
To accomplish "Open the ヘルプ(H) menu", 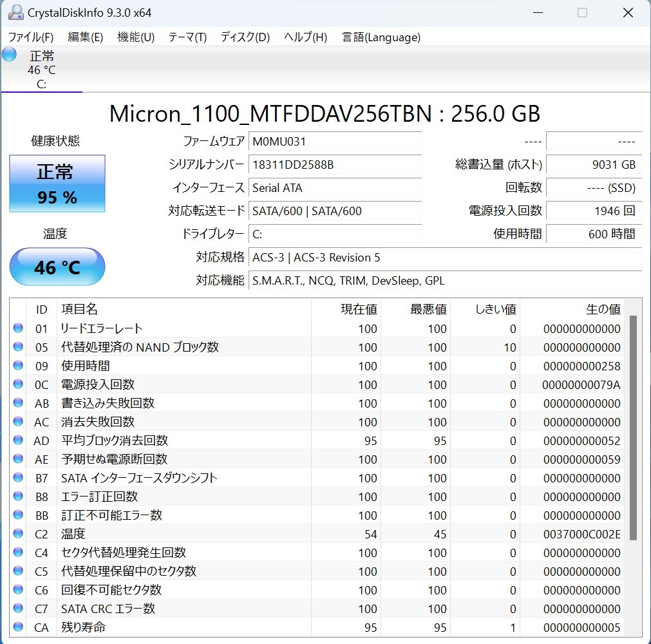I will [306, 37].
